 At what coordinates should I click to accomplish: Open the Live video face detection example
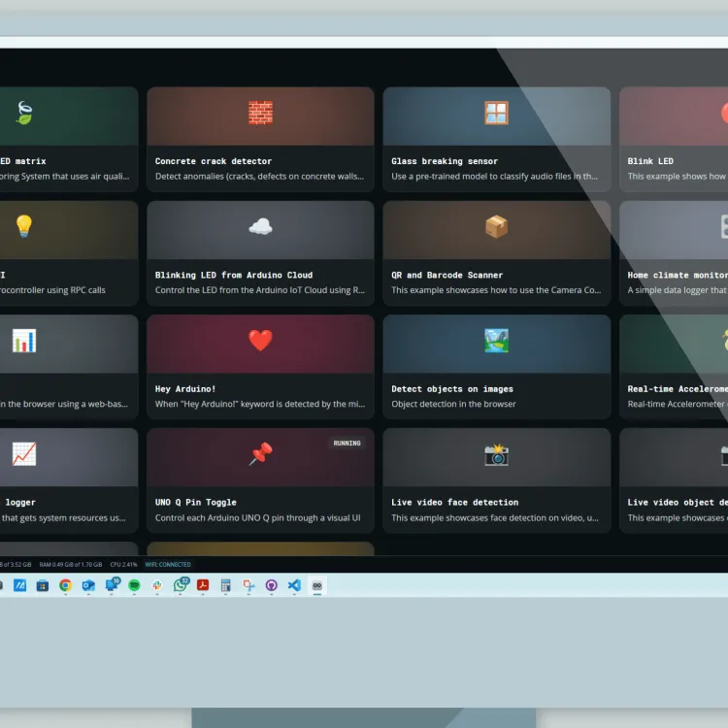tap(496, 480)
